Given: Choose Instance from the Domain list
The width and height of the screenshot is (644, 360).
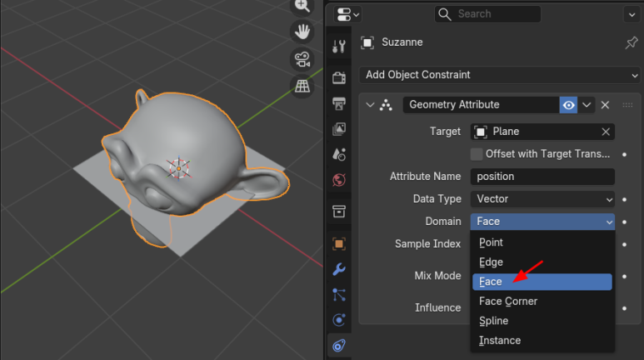Looking at the screenshot, I should point(542,341).
